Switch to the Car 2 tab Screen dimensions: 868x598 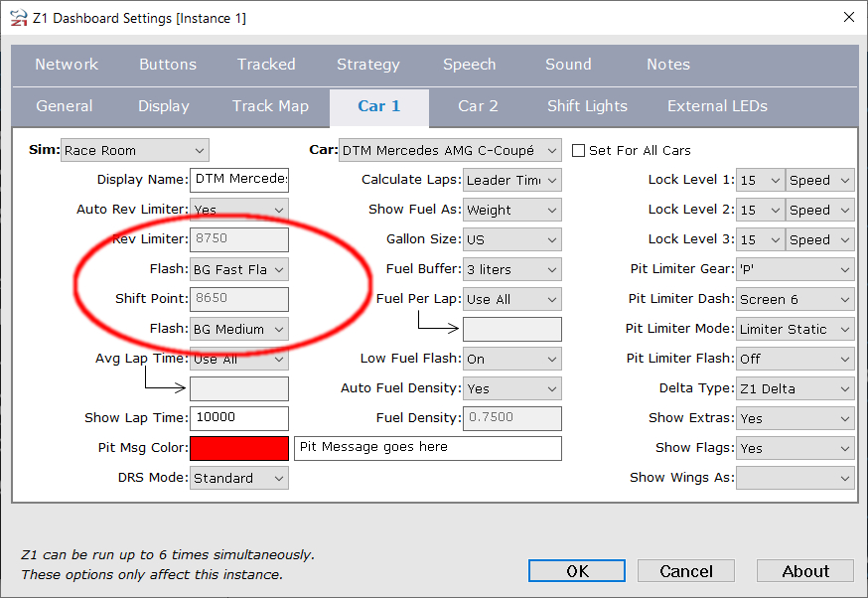pos(478,105)
